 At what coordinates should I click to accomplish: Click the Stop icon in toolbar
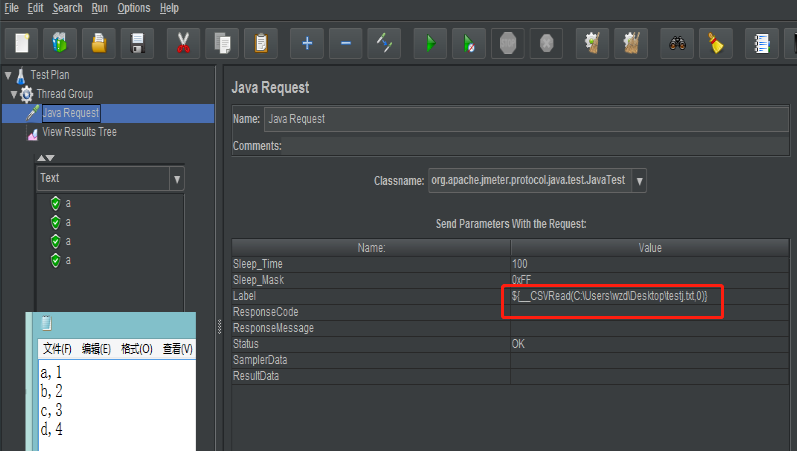pos(508,43)
